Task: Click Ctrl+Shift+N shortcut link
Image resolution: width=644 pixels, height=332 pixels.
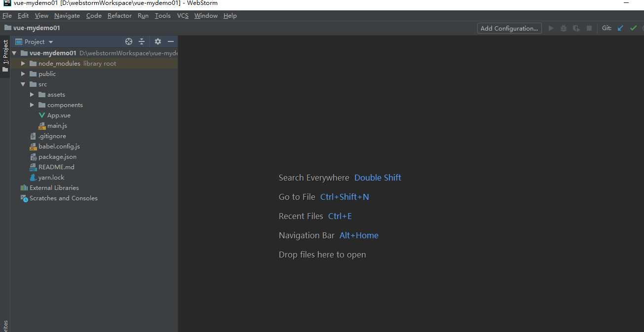Action: 344,197
